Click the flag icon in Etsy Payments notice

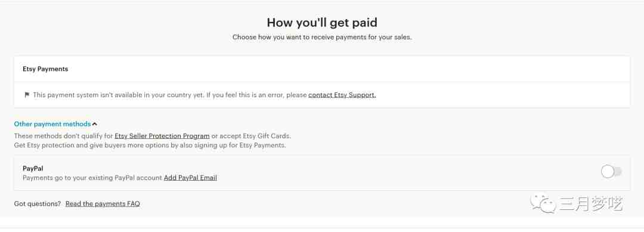coord(27,95)
